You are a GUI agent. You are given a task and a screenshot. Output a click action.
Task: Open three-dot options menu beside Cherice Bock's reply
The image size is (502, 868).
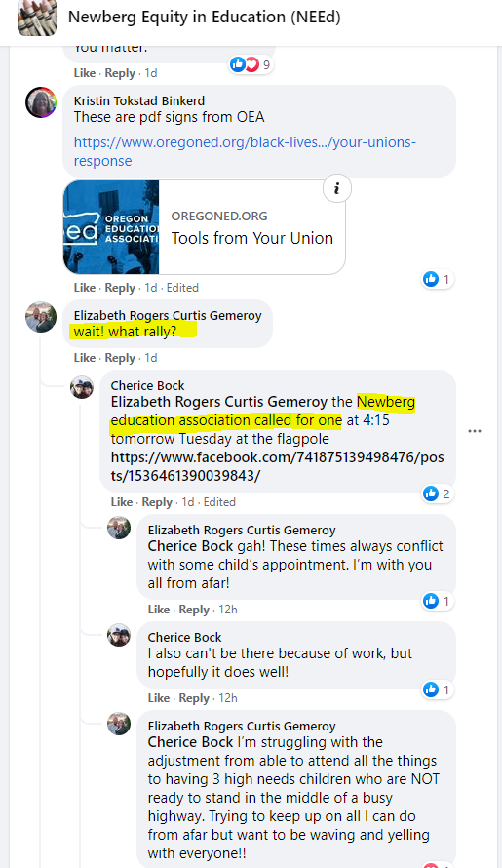(x=475, y=431)
